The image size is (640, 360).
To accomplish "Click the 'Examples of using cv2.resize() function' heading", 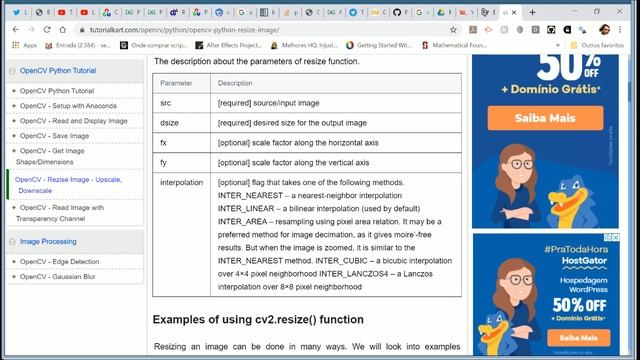I will click(258, 320).
